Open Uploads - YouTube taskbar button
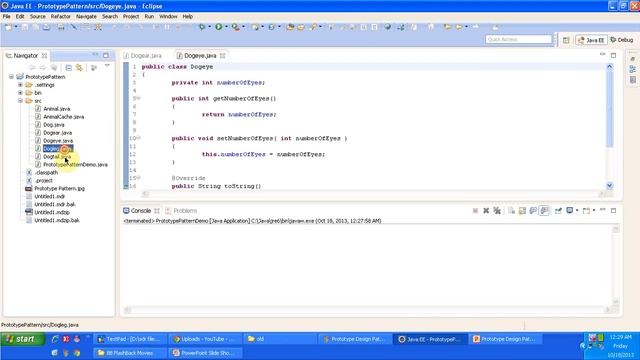 pyautogui.click(x=205, y=339)
